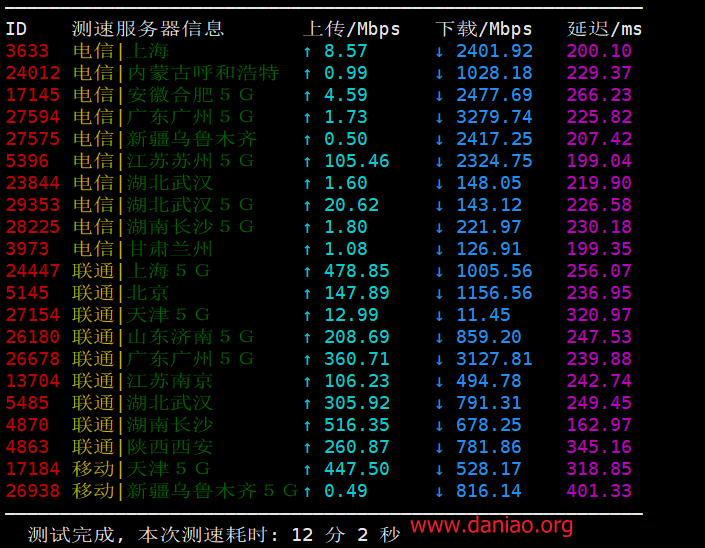Select server ID 3973
The height and width of the screenshot is (548, 705).
[27, 249]
